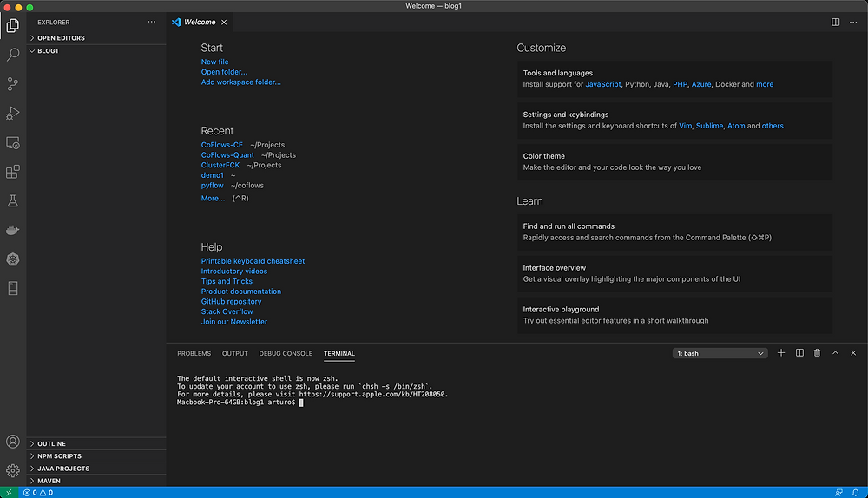Viewport: 868px width, 498px height.
Task: Switch to the Terminal tab
Action: pos(339,354)
